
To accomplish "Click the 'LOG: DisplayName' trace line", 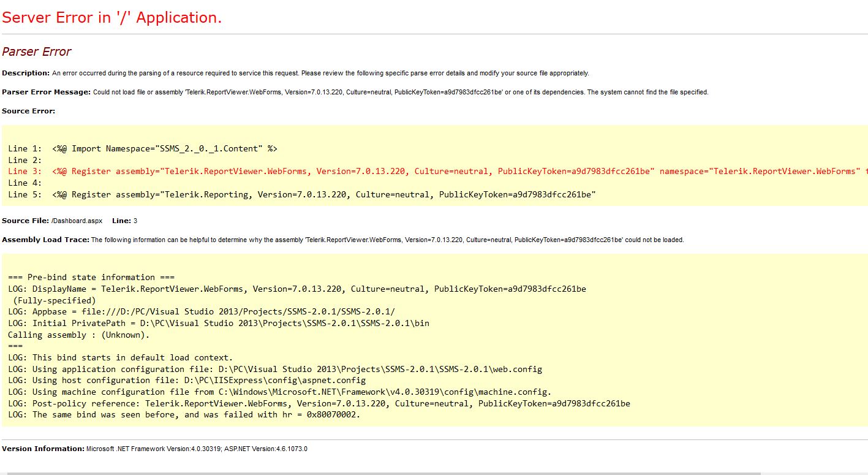I will pyautogui.click(x=297, y=289).
